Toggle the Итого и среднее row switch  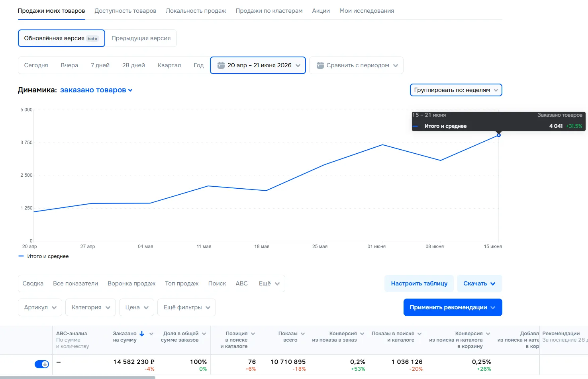[x=41, y=364]
